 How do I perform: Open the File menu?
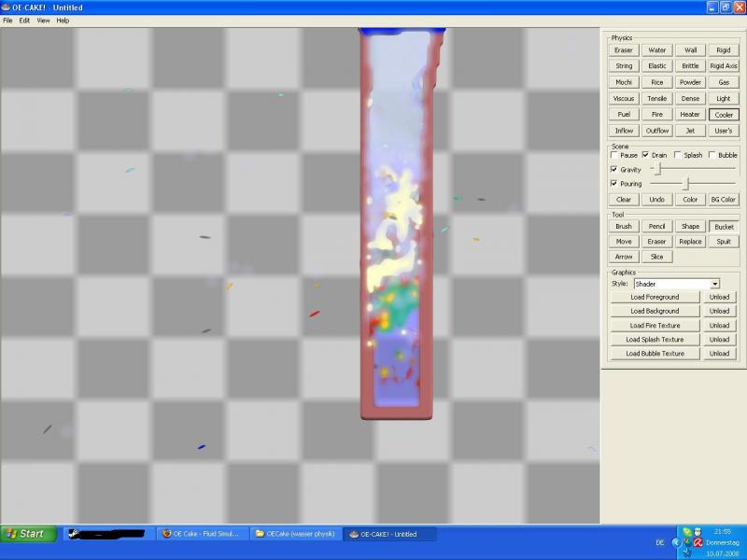(x=7, y=20)
